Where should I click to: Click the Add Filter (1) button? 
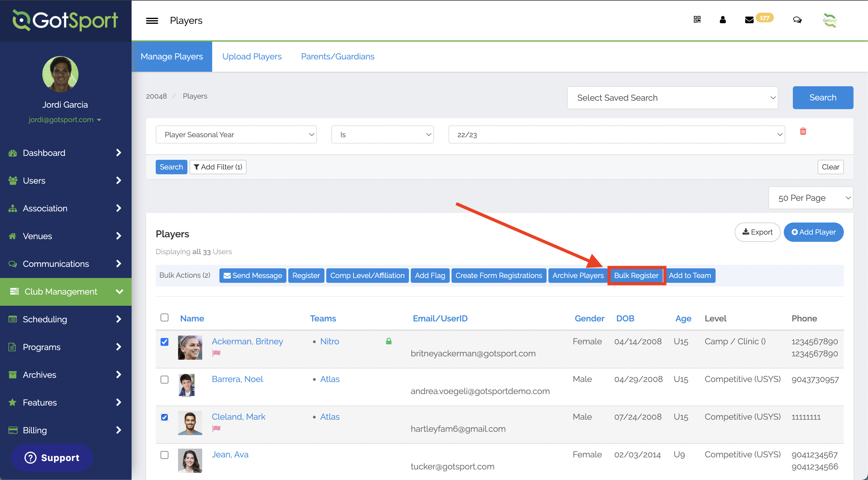point(218,167)
